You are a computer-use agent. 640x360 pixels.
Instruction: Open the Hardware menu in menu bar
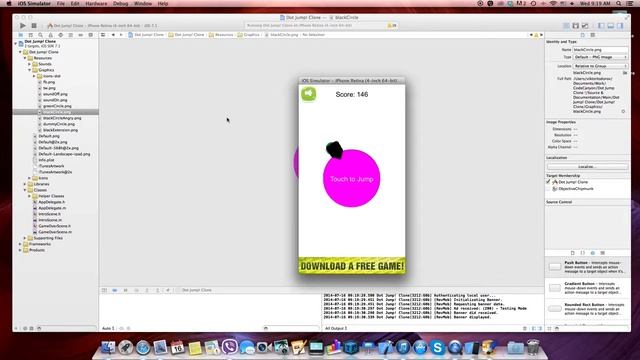pyautogui.click(x=96, y=4)
